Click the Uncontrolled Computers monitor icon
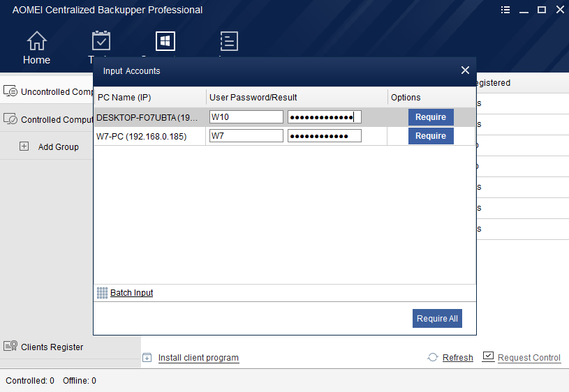Image resolution: width=569 pixels, height=392 pixels. (x=10, y=90)
